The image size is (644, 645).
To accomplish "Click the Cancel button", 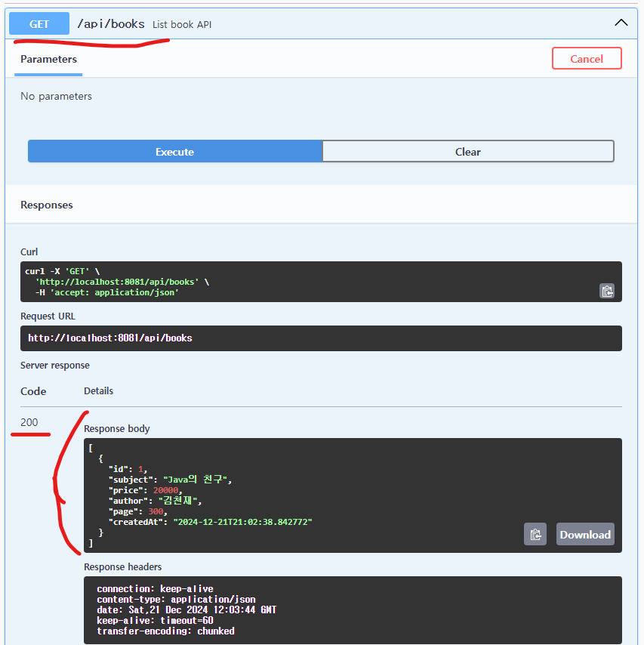I will tap(587, 58).
